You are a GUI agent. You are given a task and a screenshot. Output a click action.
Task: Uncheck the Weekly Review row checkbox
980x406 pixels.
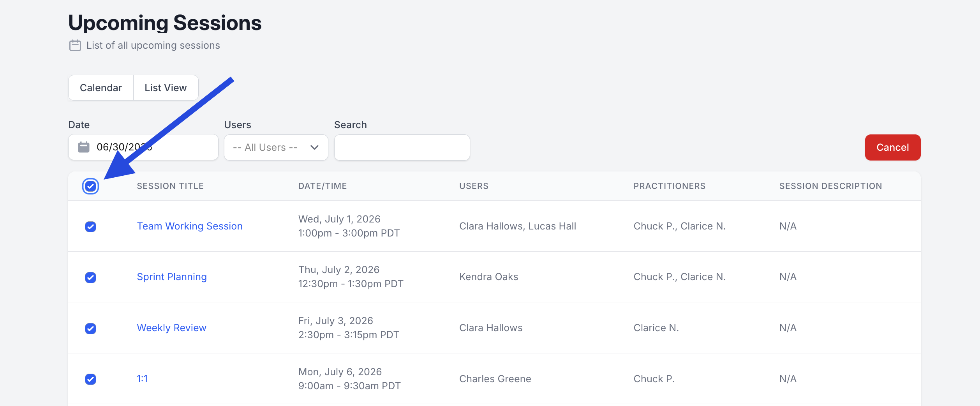point(90,328)
